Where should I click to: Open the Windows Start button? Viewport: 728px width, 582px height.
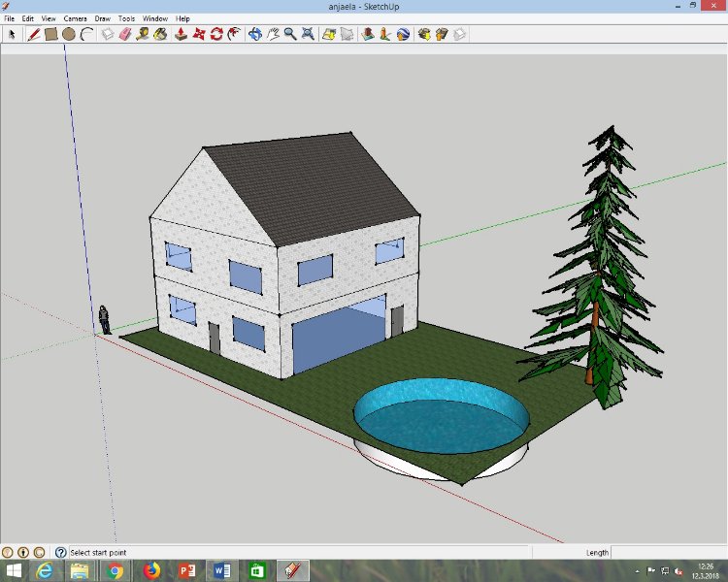(14, 570)
